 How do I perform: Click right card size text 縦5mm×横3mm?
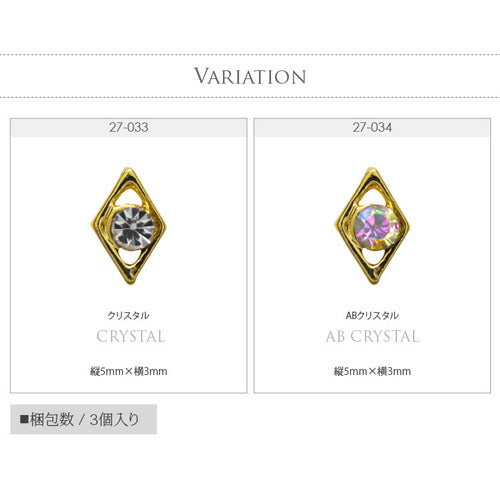click(372, 371)
